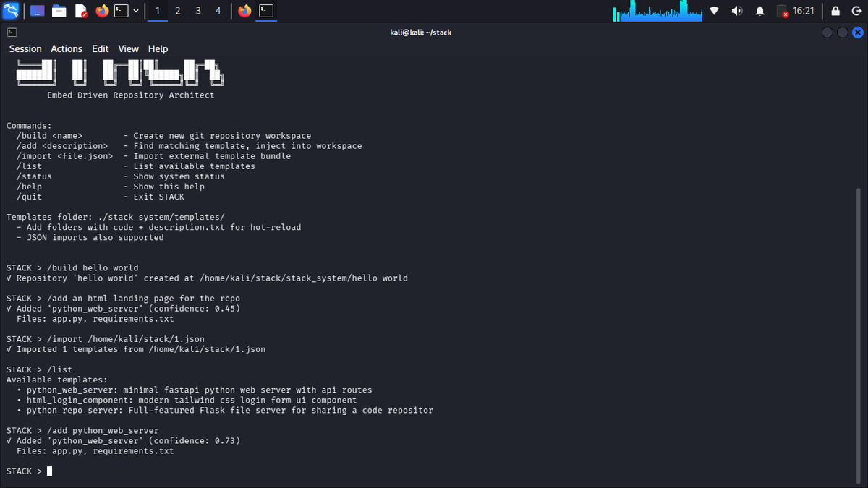The height and width of the screenshot is (488, 868).
Task: Expand the terminal launcher dropdown arrow
Action: click(x=136, y=11)
